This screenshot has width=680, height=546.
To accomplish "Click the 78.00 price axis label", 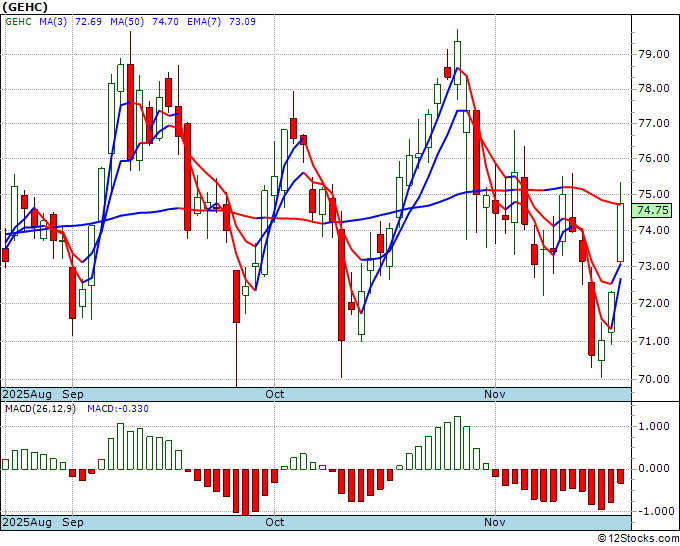I will [x=654, y=88].
